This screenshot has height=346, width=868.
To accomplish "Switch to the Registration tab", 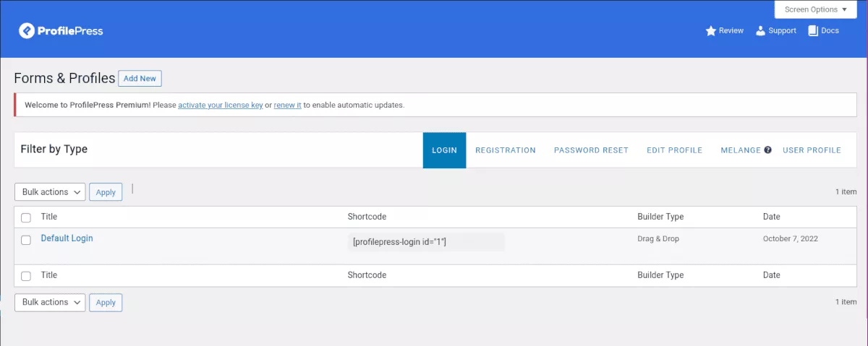I will [506, 150].
